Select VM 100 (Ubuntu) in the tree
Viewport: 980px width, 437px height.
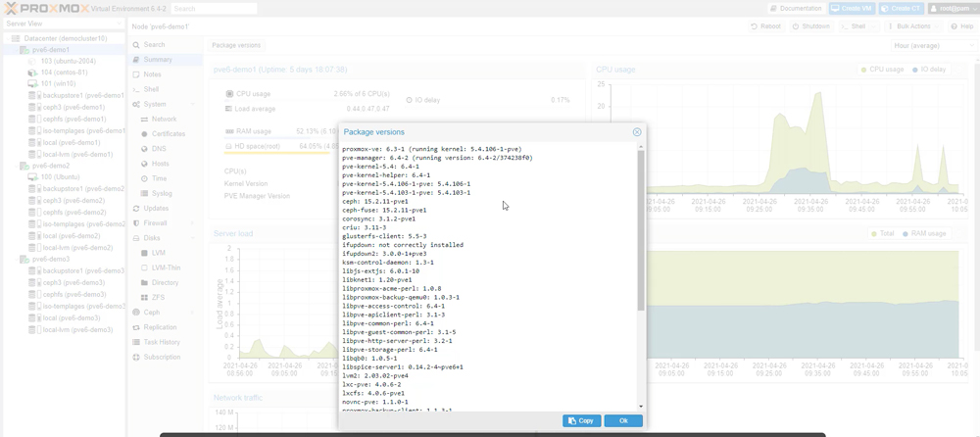click(x=61, y=177)
